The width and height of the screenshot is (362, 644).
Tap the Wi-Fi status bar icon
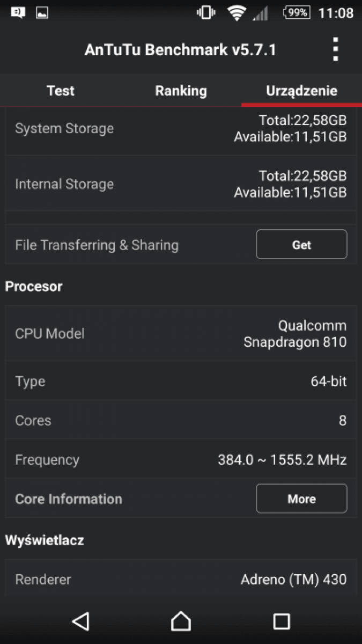click(236, 13)
